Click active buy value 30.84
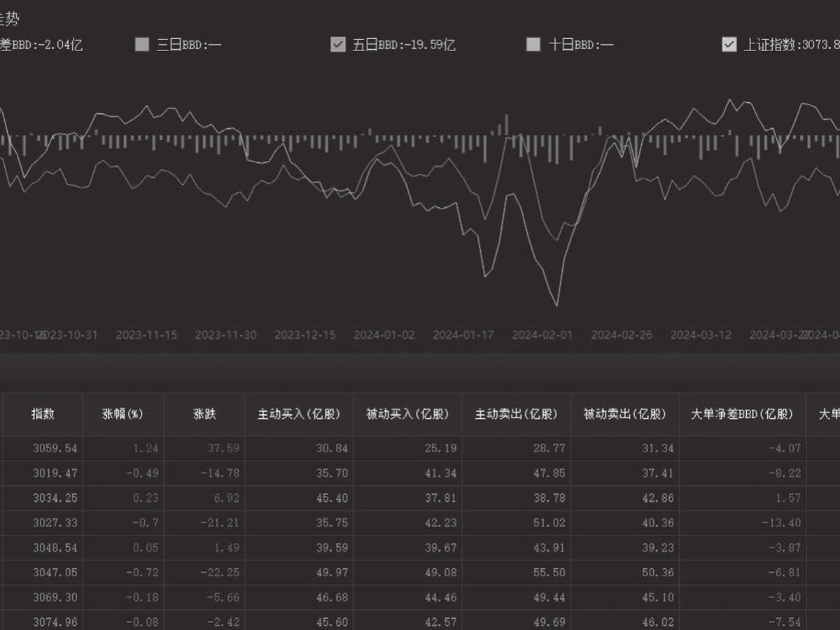 pyautogui.click(x=299, y=448)
